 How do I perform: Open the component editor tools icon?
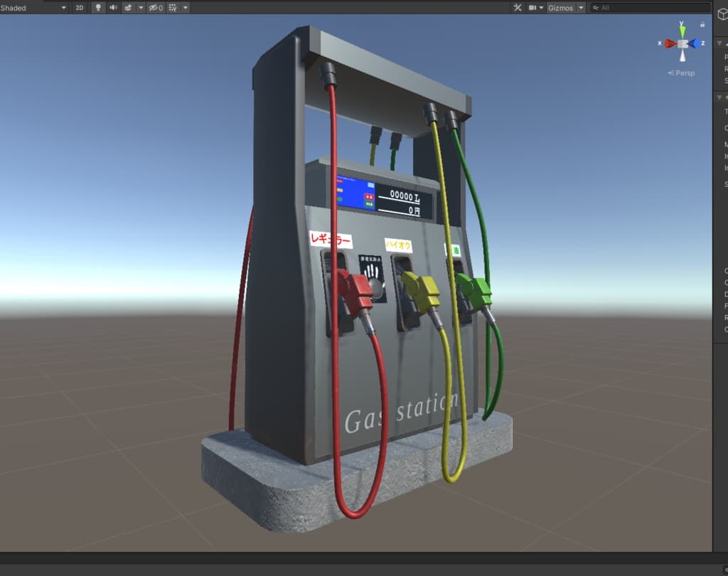[x=518, y=8]
